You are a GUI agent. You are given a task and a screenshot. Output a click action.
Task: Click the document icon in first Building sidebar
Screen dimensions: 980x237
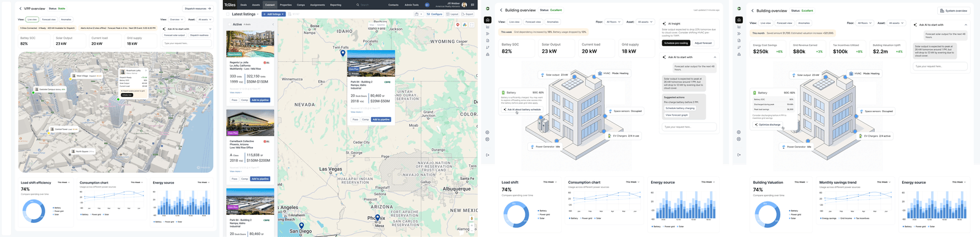click(x=488, y=40)
